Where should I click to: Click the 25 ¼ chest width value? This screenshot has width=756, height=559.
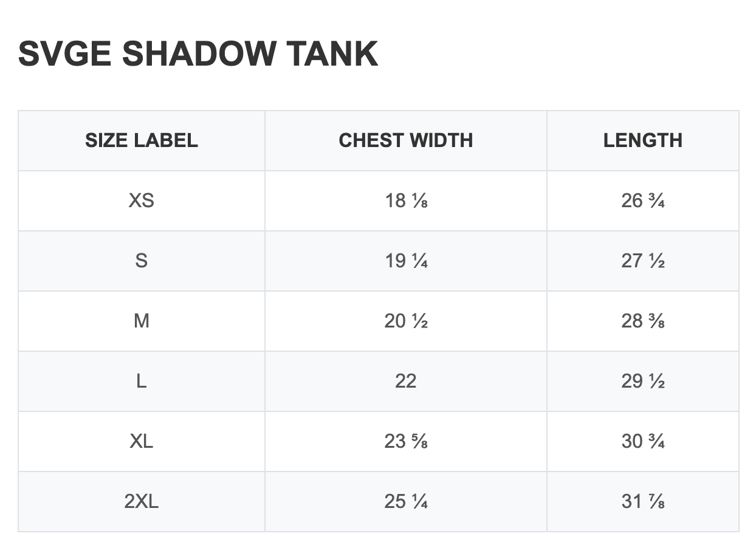coord(406,501)
